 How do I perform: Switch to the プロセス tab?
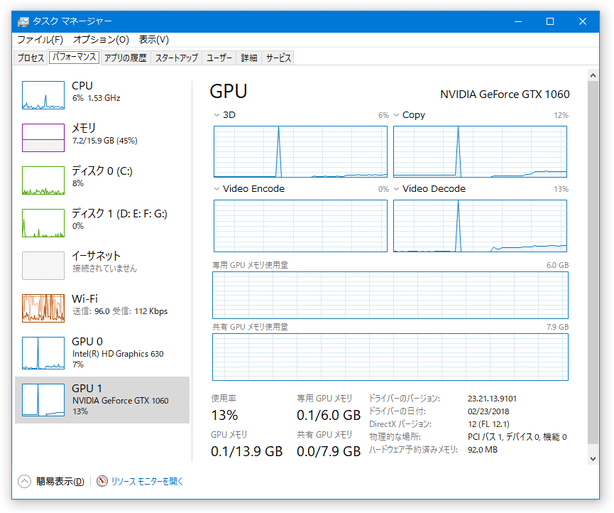[x=31, y=58]
